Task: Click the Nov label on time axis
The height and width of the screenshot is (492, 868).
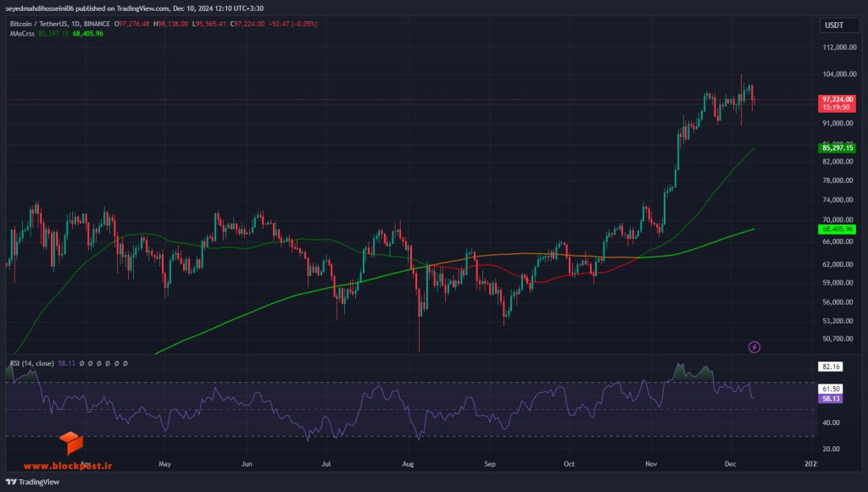Action: point(651,464)
